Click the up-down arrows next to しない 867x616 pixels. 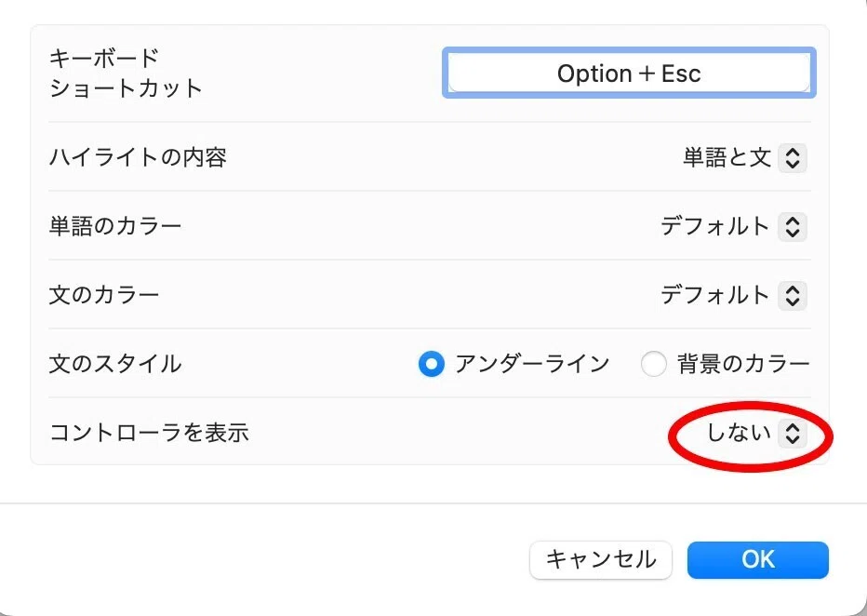point(793,433)
